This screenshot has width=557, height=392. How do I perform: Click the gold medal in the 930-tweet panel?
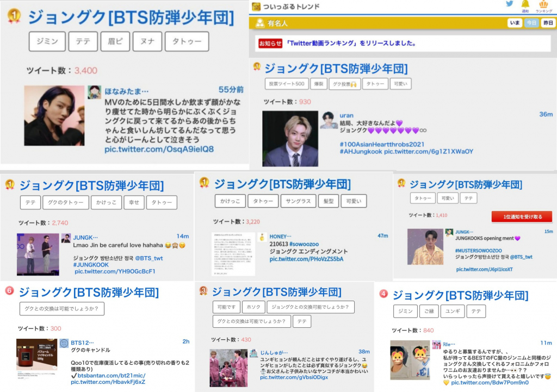(x=257, y=66)
